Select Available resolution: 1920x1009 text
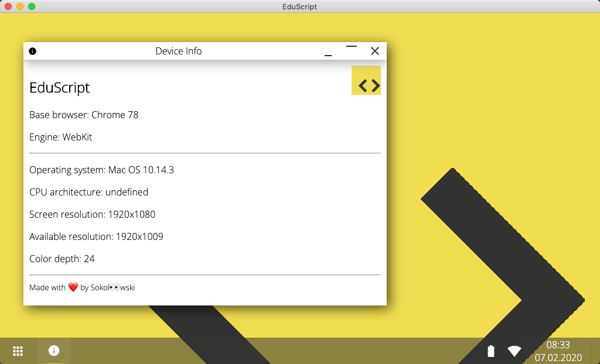The width and height of the screenshot is (600, 364). pos(97,236)
